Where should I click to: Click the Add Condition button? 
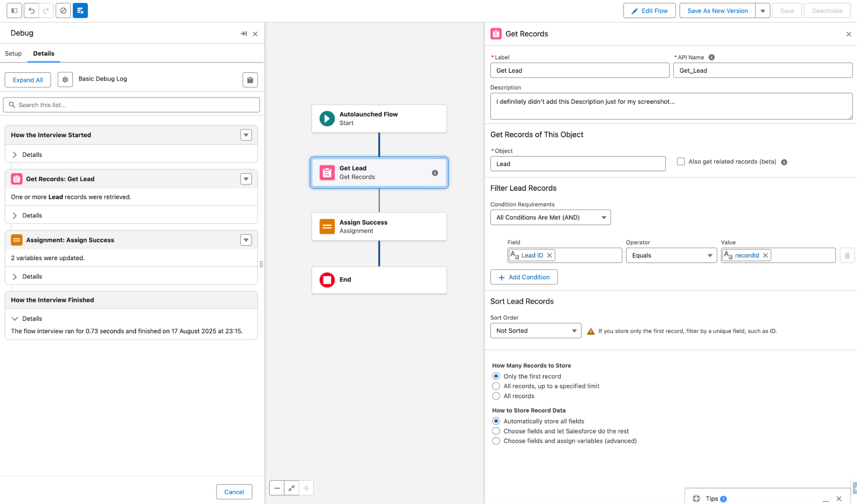click(x=523, y=277)
